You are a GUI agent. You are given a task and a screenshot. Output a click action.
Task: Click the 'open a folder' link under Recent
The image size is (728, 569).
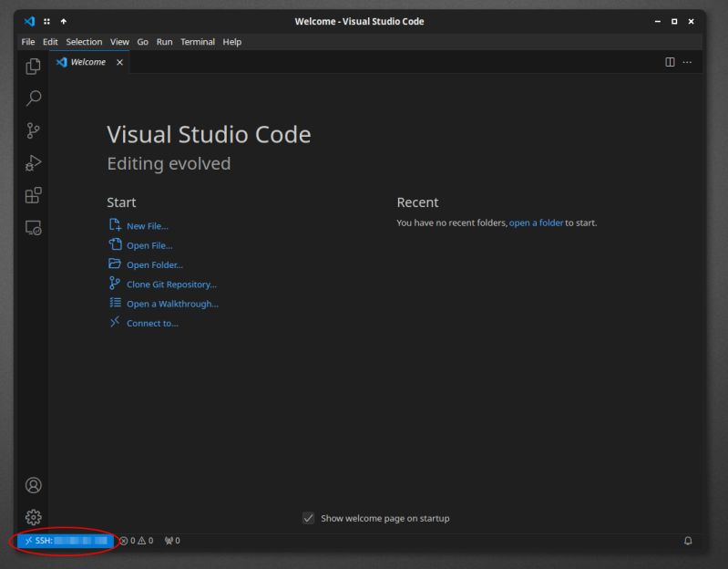[536, 223]
